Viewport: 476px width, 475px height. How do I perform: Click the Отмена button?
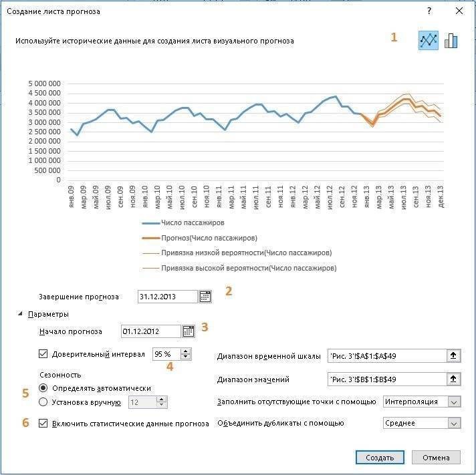[436, 457]
